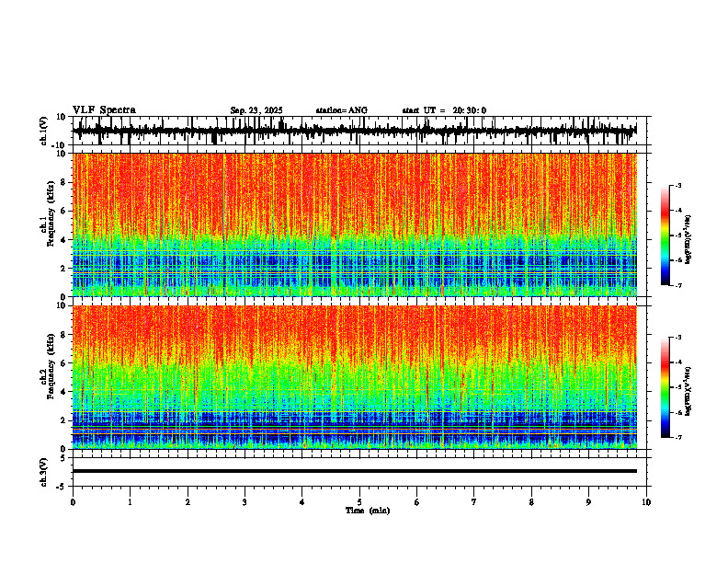
Task: Click the 'Time (min)' x-axis label
Action: point(368,511)
